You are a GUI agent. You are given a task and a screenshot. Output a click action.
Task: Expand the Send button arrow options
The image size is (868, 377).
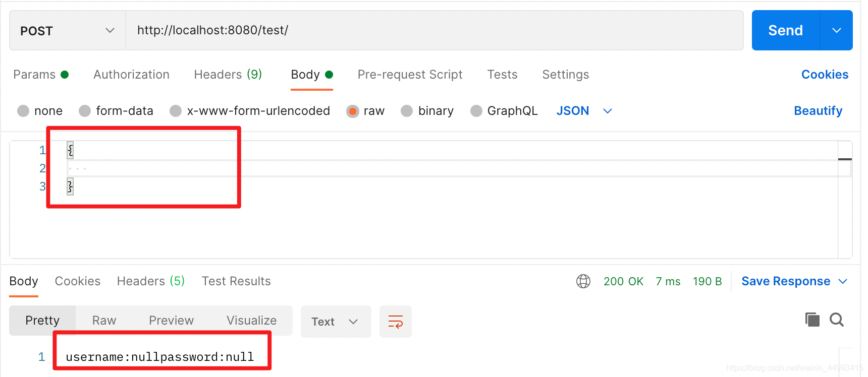pyautogui.click(x=836, y=31)
